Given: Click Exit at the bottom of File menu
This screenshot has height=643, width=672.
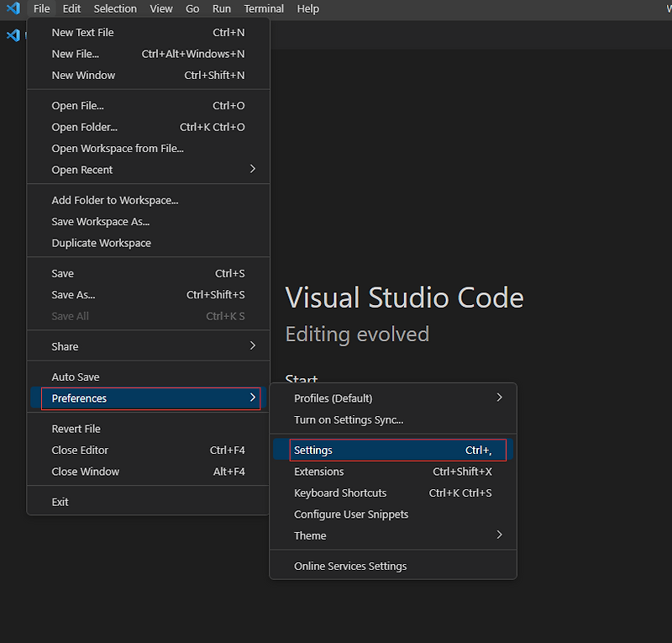Looking at the screenshot, I should click(x=60, y=501).
